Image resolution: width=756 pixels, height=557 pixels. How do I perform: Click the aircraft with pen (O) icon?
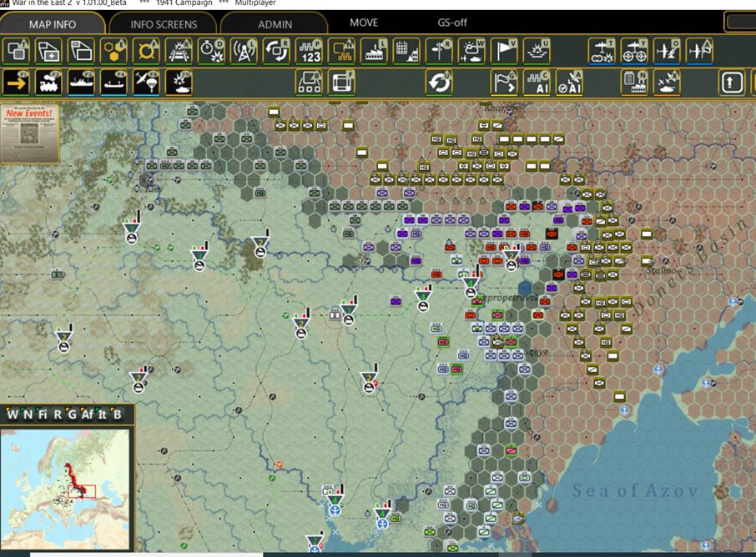pyautogui.click(x=667, y=51)
